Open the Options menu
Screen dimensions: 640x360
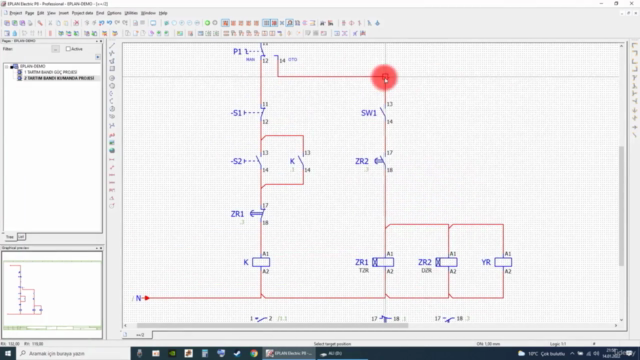point(114,13)
